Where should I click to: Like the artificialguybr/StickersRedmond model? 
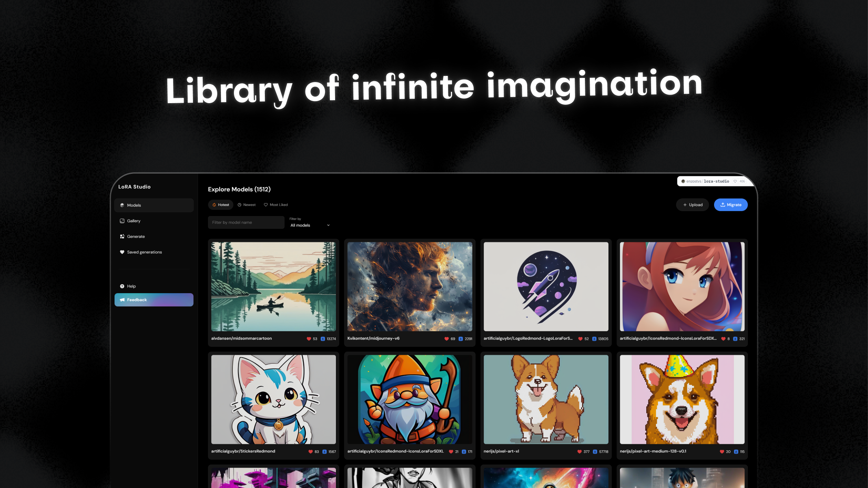pyautogui.click(x=310, y=451)
